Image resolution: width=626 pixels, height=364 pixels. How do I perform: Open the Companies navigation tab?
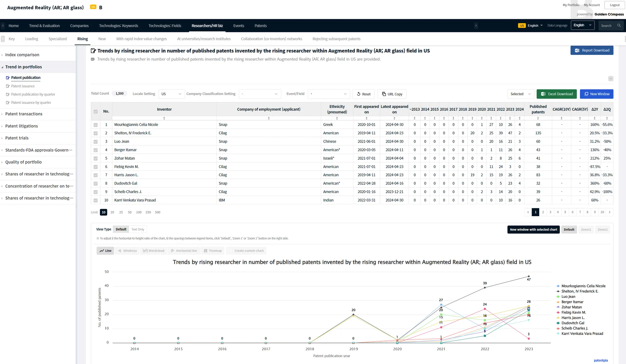[x=79, y=26]
